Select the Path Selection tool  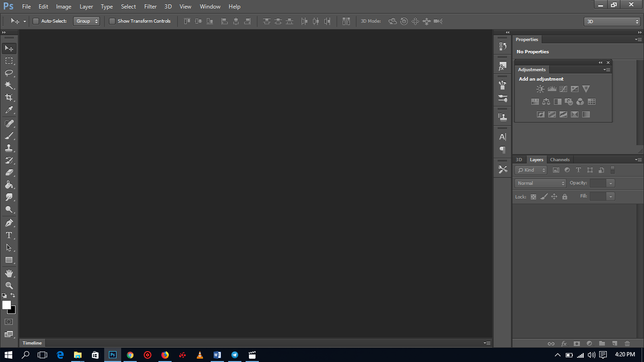[x=9, y=247]
